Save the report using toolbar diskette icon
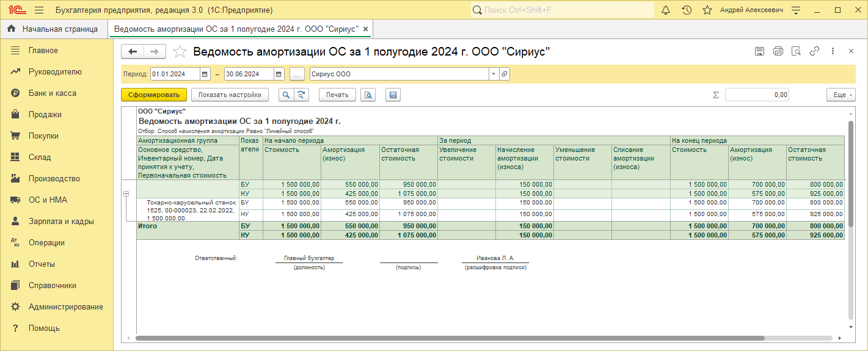 pyautogui.click(x=393, y=95)
